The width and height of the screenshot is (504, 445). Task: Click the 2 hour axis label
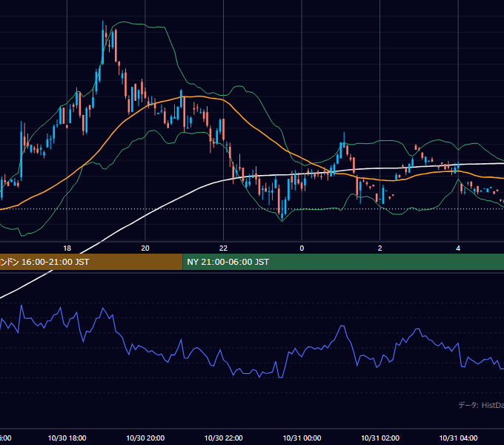[x=380, y=248]
